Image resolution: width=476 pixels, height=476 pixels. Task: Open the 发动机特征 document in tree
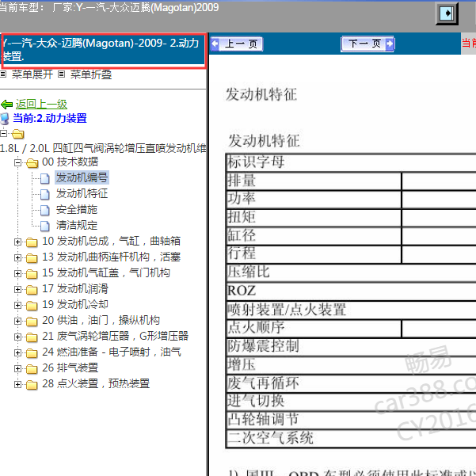pos(82,193)
